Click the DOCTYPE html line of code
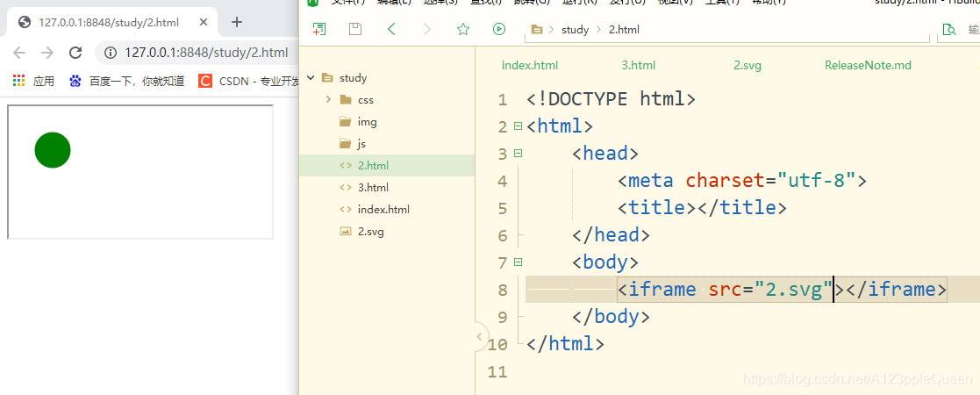The image size is (980, 395). tap(612, 98)
